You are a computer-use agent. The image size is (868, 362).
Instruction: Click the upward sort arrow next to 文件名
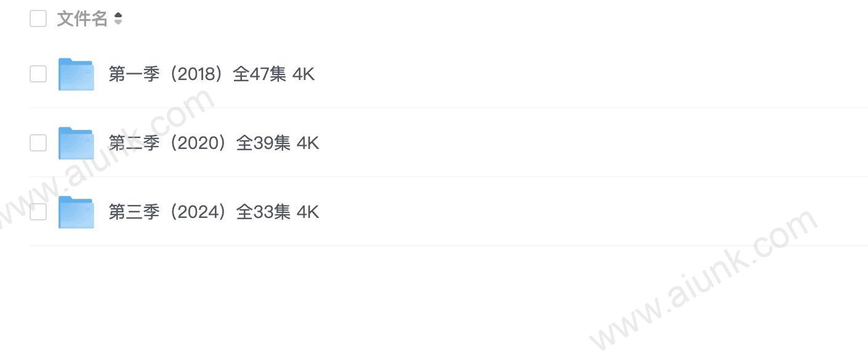click(118, 15)
